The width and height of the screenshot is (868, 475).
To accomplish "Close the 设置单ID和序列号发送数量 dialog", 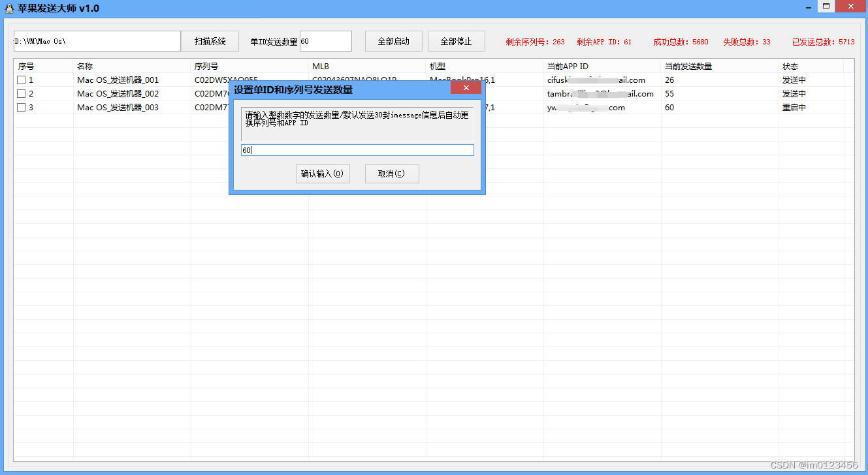I will (x=466, y=87).
